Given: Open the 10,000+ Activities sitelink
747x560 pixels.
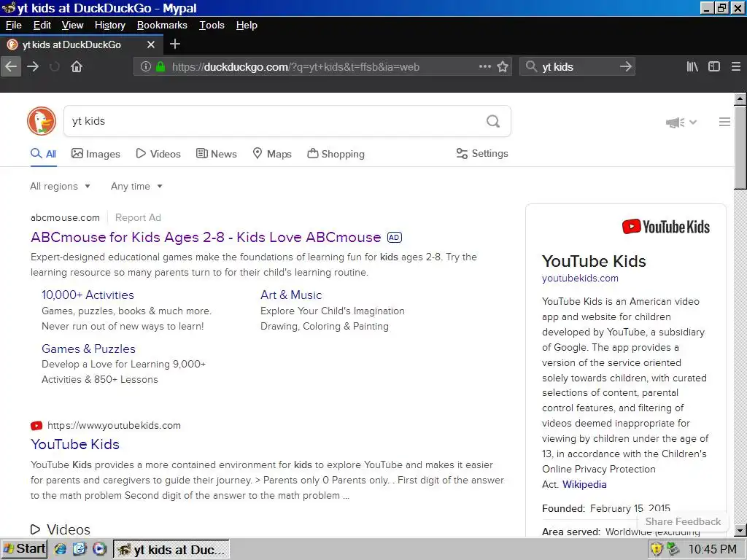Looking at the screenshot, I should 88,295.
